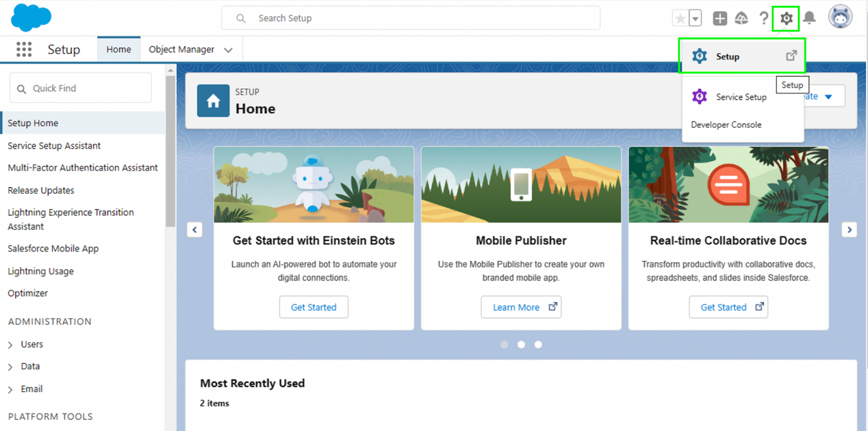Screen dimensions: 868x431
Task: Open Release Updates in sidebar
Action: tap(41, 191)
